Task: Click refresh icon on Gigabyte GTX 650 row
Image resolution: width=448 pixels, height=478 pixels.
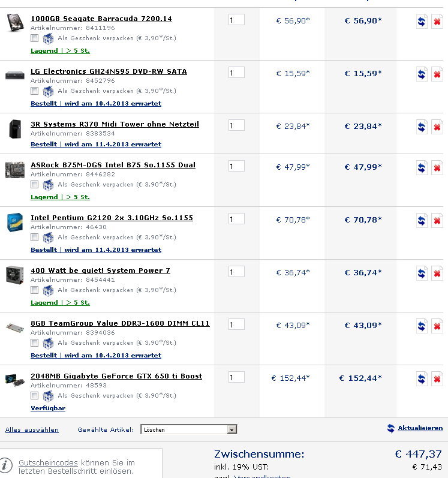Action: coord(422,379)
